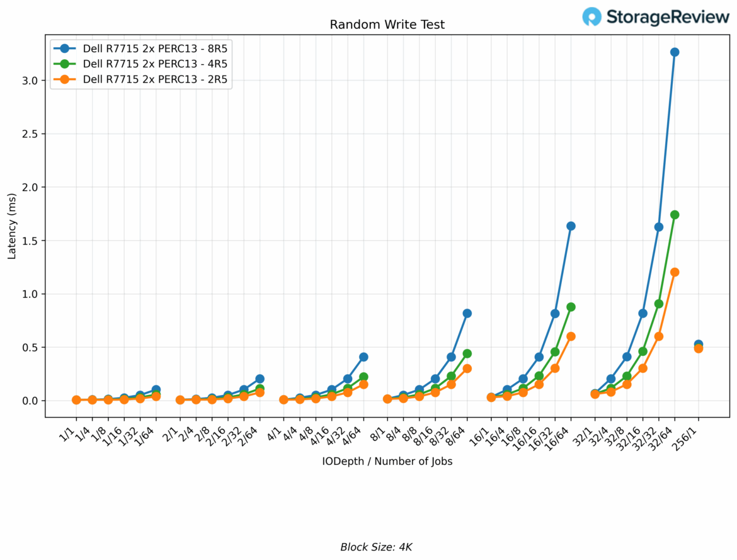Select the highest blue data point at 32/64
This screenshot has height=560, width=737.
click(675, 52)
